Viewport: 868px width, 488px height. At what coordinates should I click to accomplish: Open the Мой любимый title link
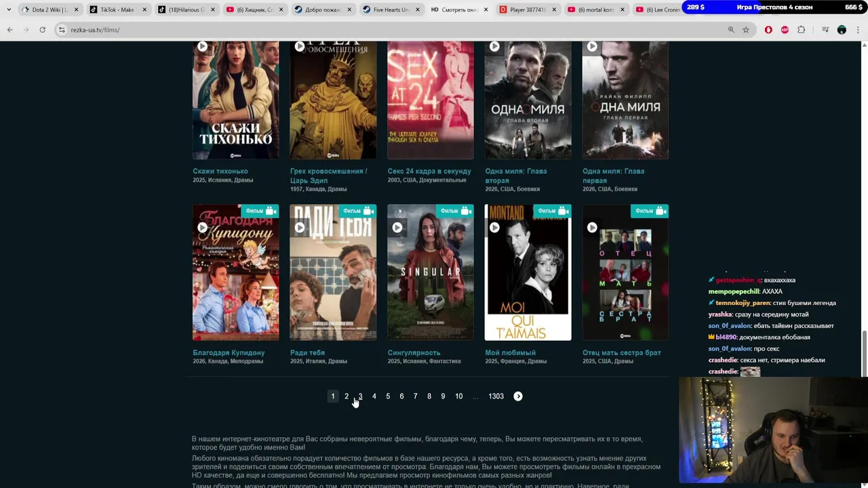pos(511,353)
